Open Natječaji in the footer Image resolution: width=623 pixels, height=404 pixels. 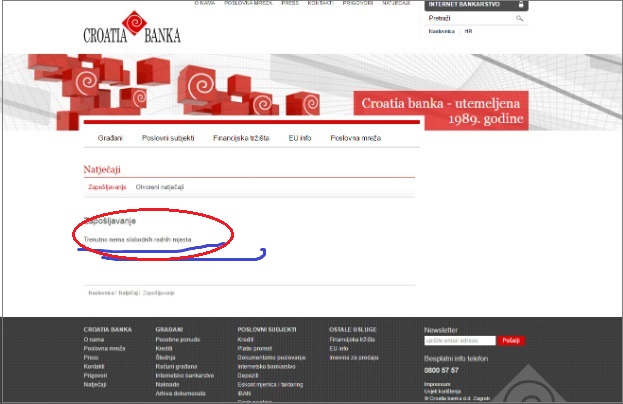(x=95, y=385)
